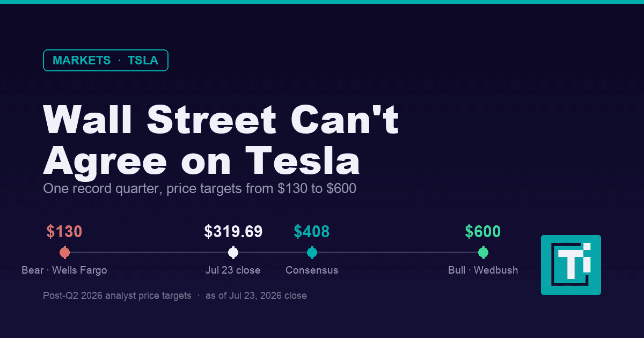
Task: Select the teal Consensus marker dot
Action: pos(312,252)
